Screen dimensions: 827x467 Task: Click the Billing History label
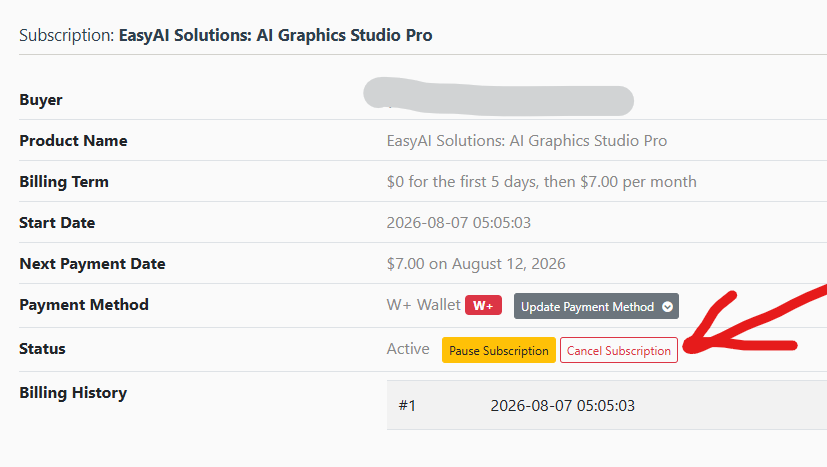(73, 393)
